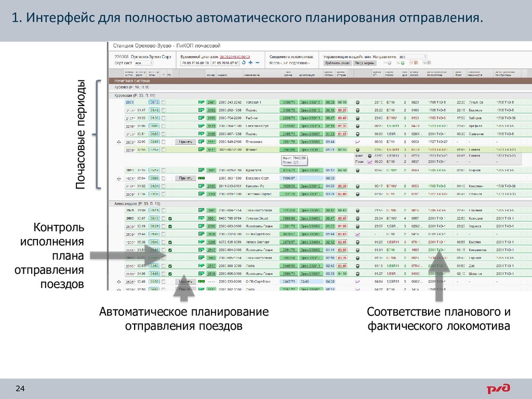Screen dimensions: 532x399
Task: Untick green checkbox in Лужская(Эксп) row
Action: [170, 219]
